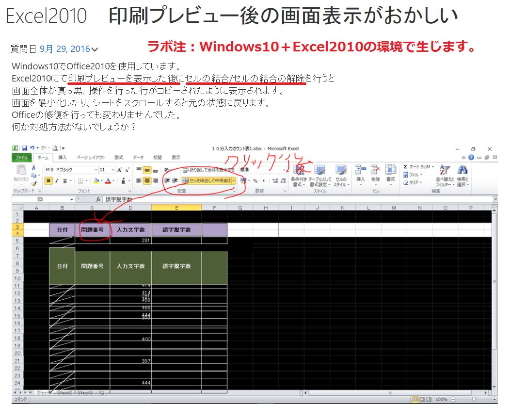Click the zoom slider handle
This screenshot has width=511, height=420.
474,399
